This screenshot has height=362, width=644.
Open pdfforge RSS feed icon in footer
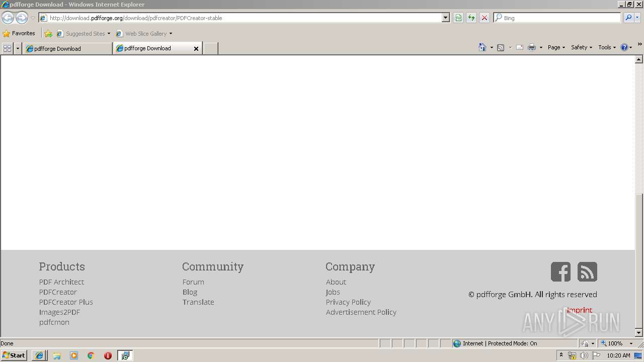(x=587, y=271)
